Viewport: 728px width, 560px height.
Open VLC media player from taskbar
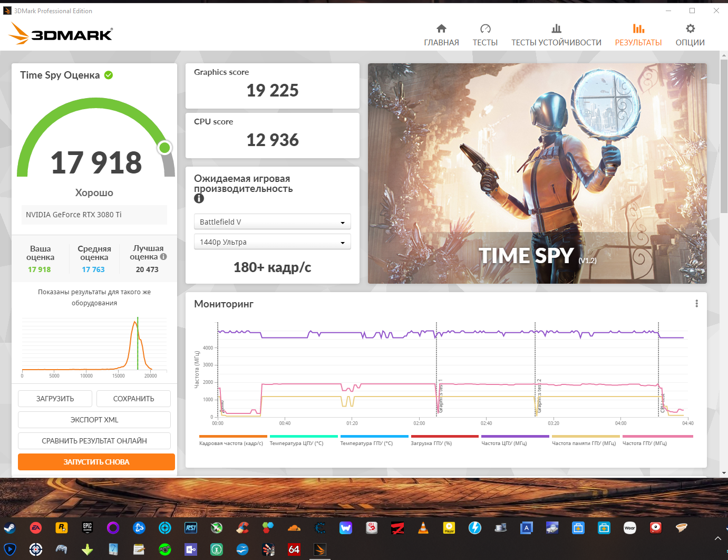point(423,527)
